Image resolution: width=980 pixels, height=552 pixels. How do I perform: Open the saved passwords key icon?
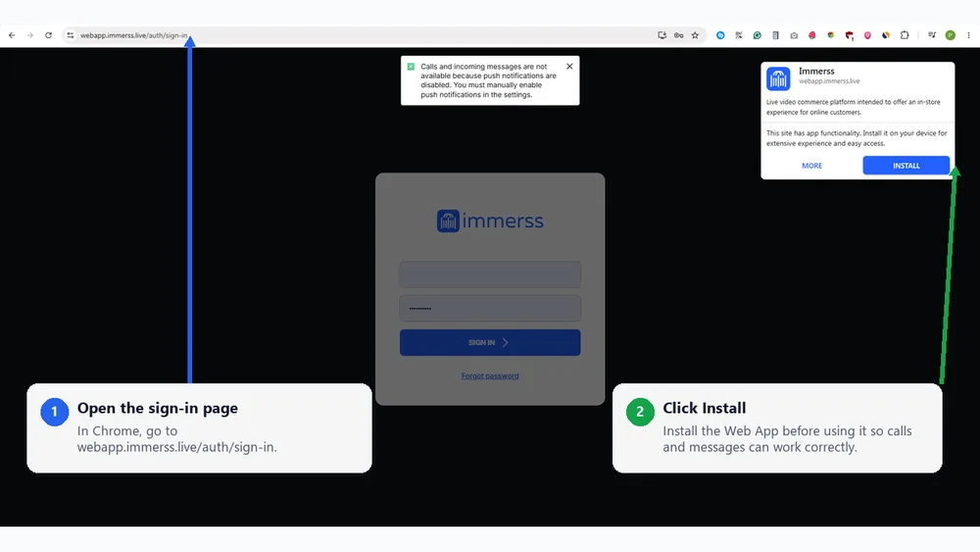click(679, 35)
